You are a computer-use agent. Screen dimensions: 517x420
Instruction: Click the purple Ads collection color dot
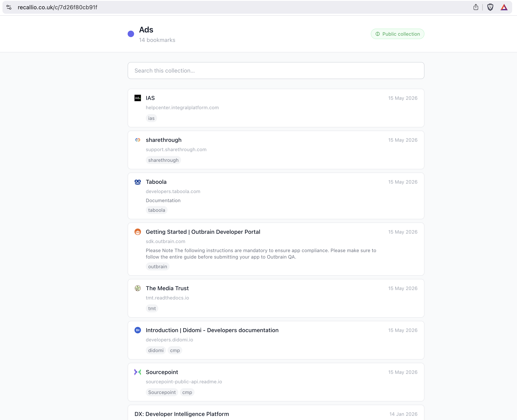tap(131, 34)
